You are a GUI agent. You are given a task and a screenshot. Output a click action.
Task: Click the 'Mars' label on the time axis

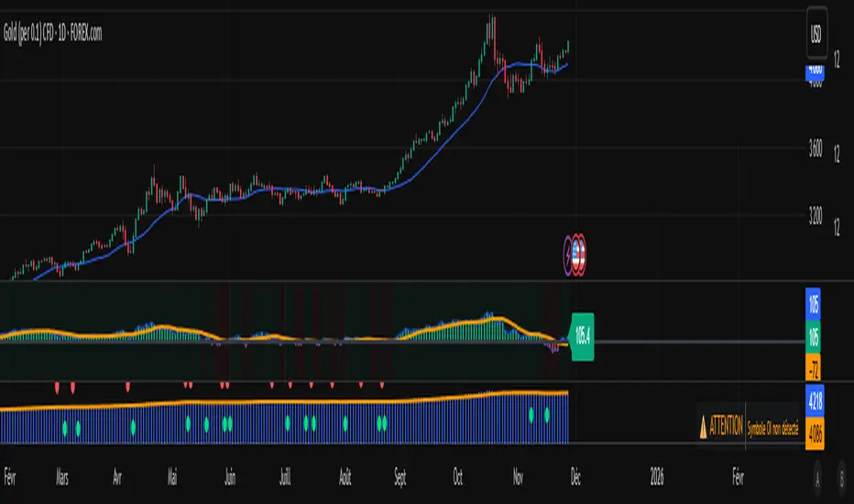pyautogui.click(x=62, y=477)
